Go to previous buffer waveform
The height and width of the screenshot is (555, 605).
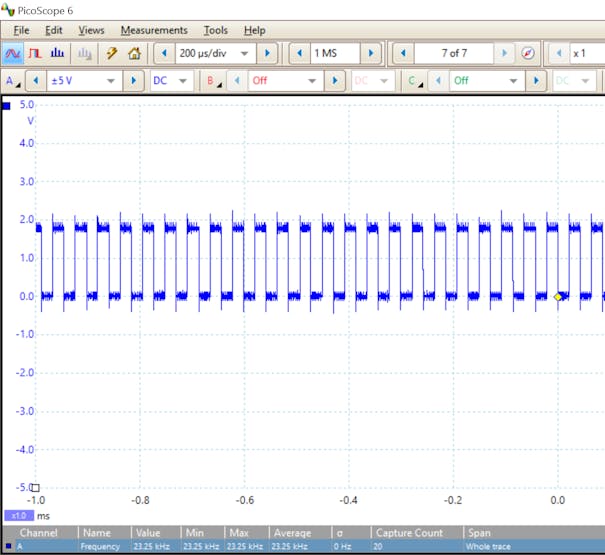click(404, 53)
